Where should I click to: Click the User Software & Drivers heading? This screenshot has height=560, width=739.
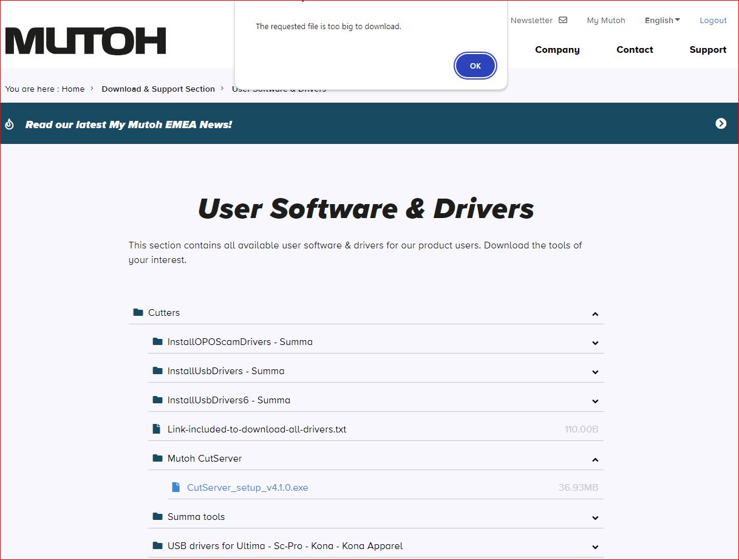click(x=366, y=208)
